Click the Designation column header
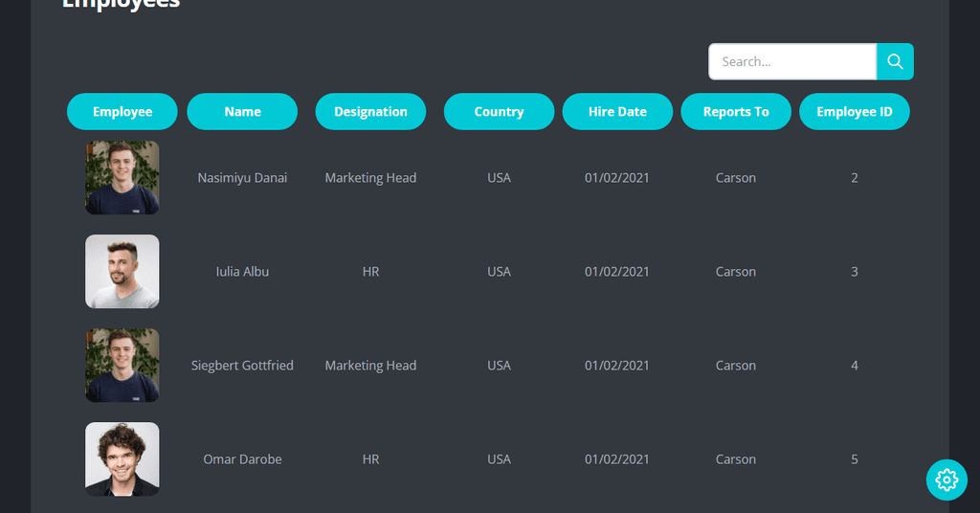This screenshot has width=980, height=513. click(370, 112)
